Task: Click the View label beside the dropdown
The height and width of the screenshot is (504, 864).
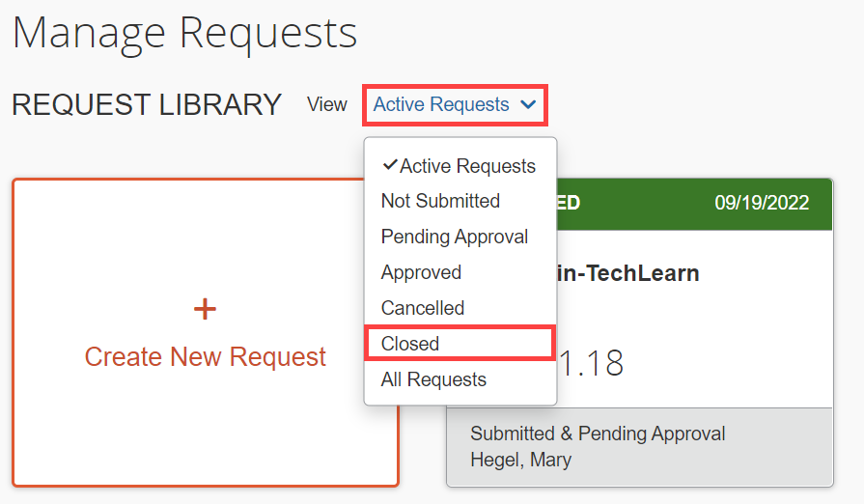Action: 326,104
